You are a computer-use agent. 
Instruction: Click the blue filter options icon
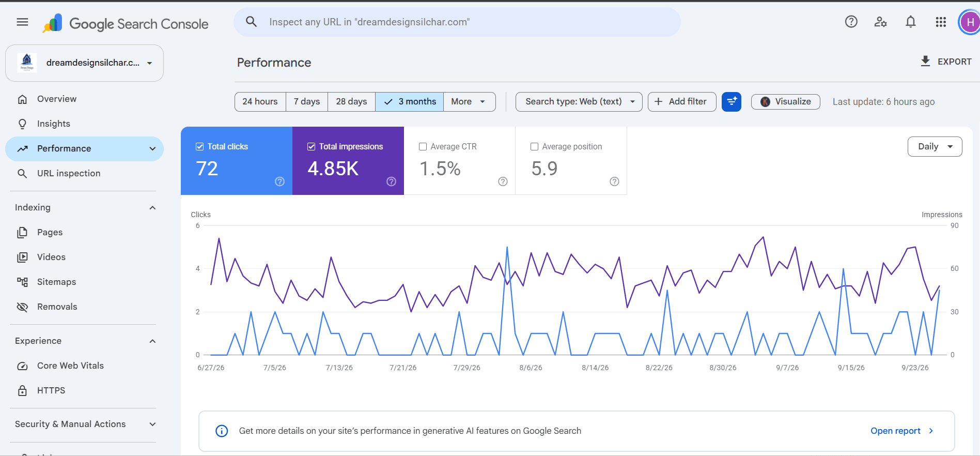pos(732,102)
